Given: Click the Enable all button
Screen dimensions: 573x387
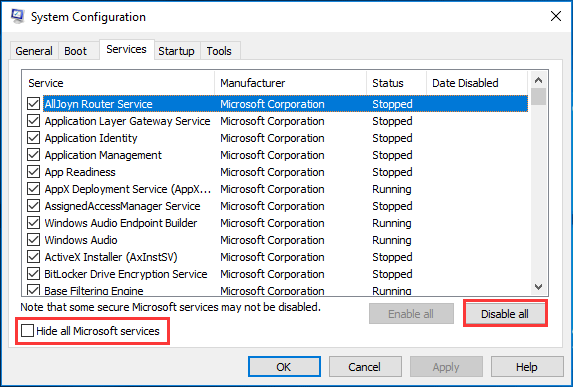Looking at the screenshot, I should (411, 314).
